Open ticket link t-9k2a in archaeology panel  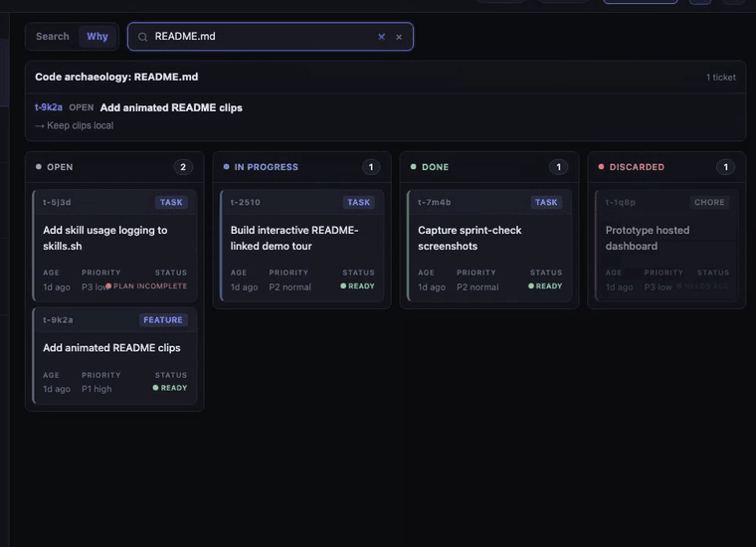(48, 107)
